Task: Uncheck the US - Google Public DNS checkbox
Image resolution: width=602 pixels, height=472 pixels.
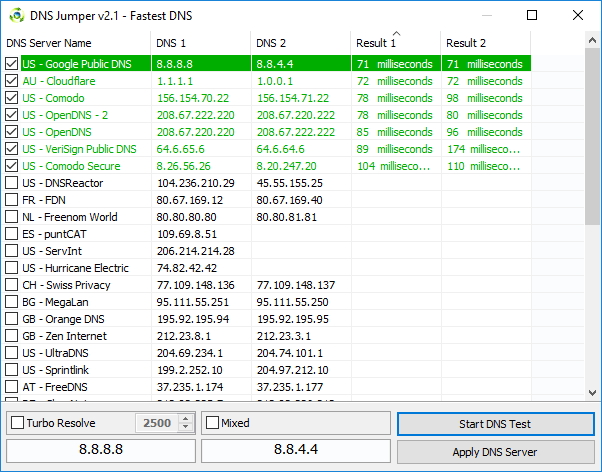Action: pyautogui.click(x=12, y=64)
